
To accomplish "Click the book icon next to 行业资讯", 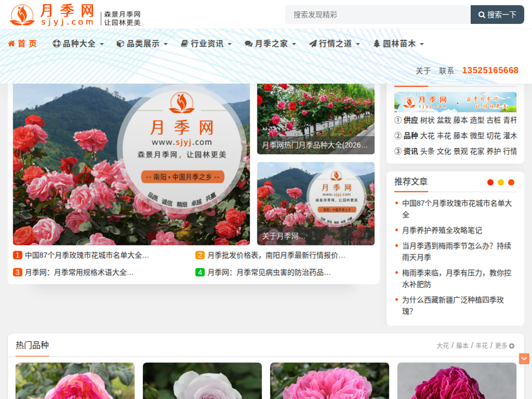I will coord(184,43).
